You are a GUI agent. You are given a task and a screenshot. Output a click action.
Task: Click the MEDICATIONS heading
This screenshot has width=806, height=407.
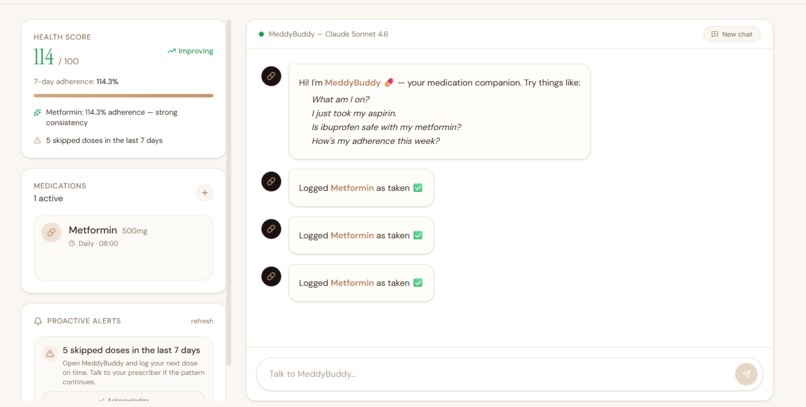pyautogui.click(x=60, y=186)
